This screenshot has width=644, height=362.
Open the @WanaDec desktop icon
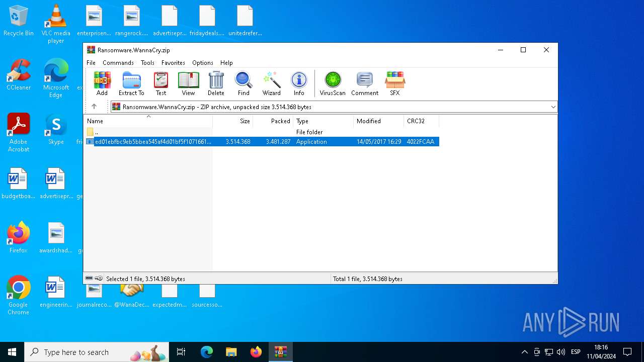tap(132, 296)
